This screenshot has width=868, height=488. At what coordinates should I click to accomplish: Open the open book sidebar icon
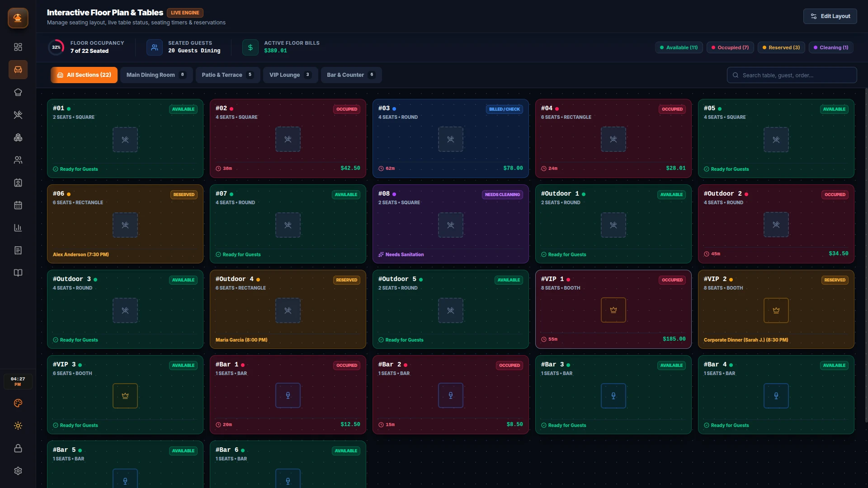click(18, 273)
